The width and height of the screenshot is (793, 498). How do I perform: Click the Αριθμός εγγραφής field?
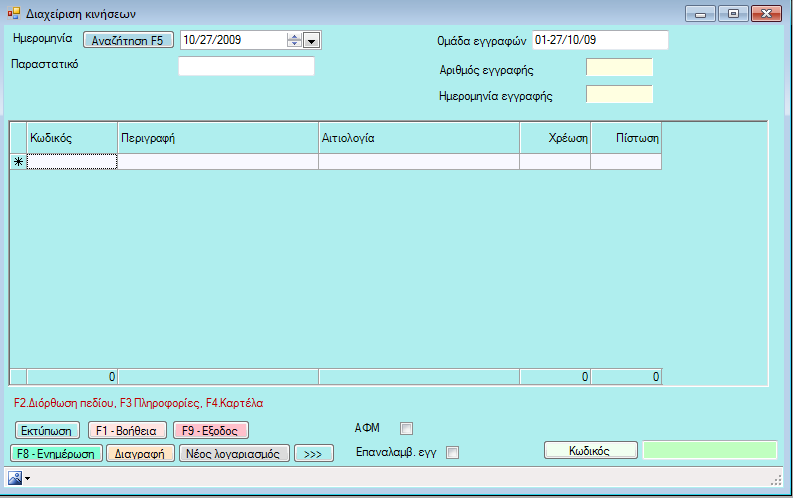click(x=620, y=67)
